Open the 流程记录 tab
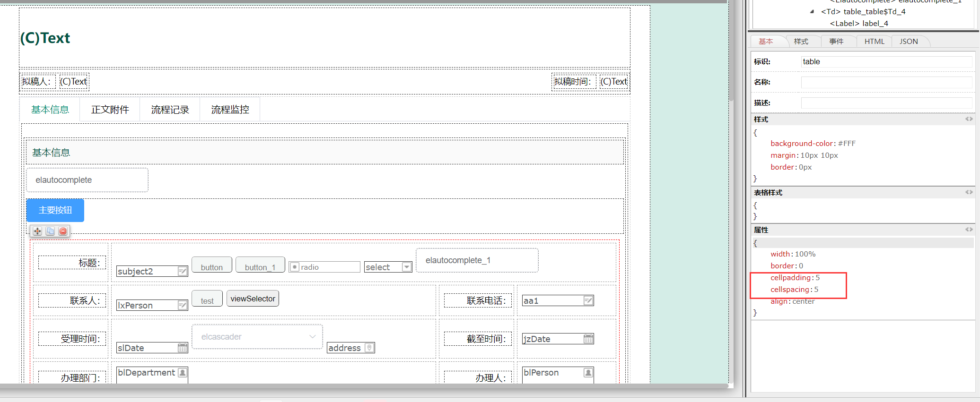This screenshot has height=402, width=980. [170, 110]
